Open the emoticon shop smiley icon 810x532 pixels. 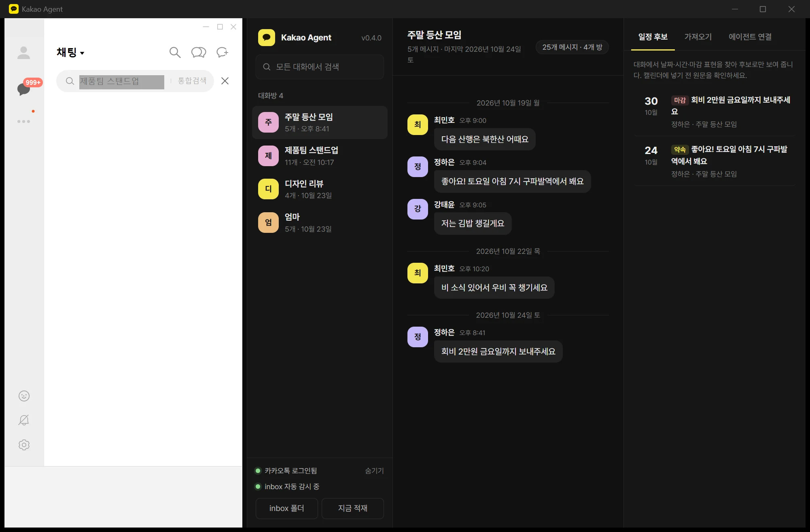24,396
